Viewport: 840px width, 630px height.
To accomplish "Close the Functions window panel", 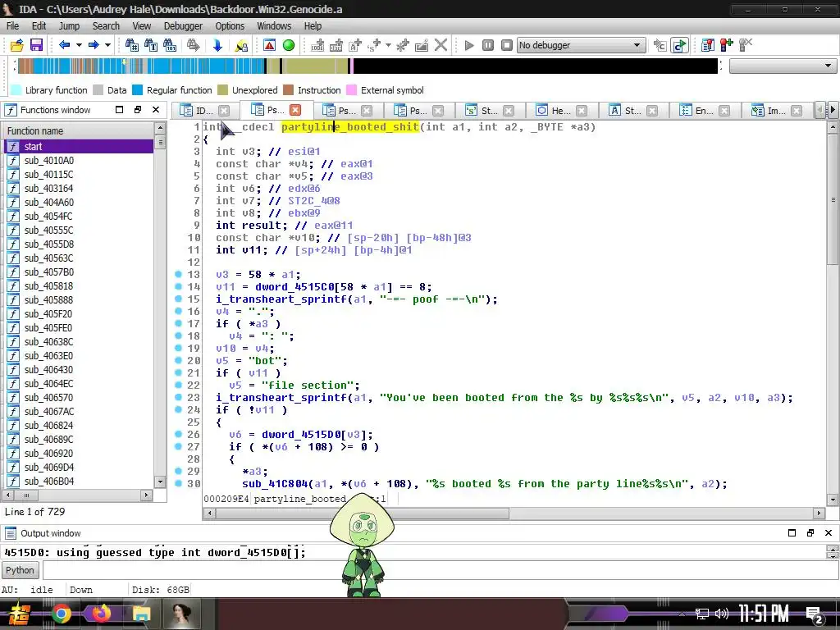I will pyautogui.click(x=156, y=109).
